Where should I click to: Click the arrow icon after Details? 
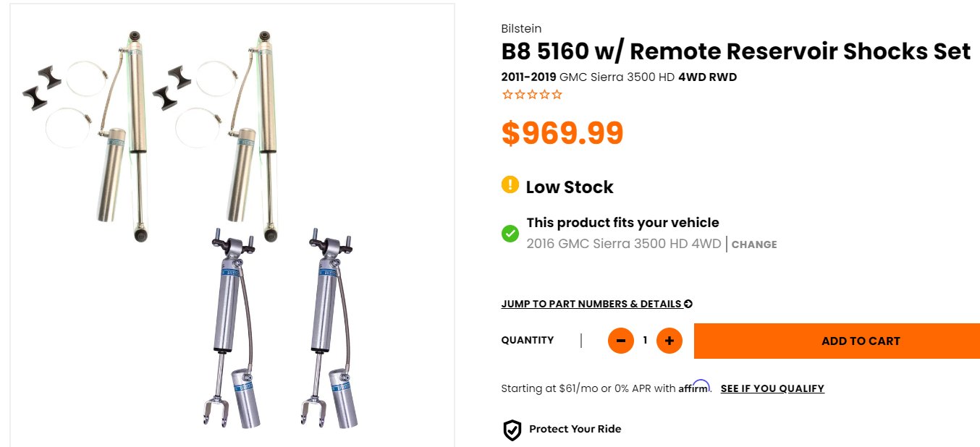688,304
